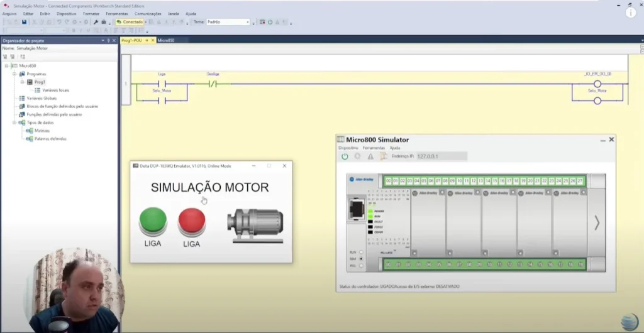Screen dimensions: 644x333
Task: Select the REM mode radio button
Action: click(x=361, y=259)
